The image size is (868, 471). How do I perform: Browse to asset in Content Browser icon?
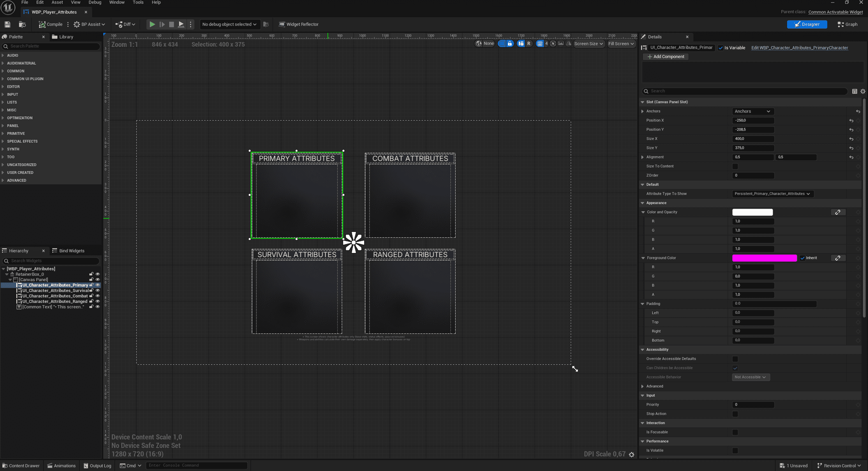pos(22,24)
